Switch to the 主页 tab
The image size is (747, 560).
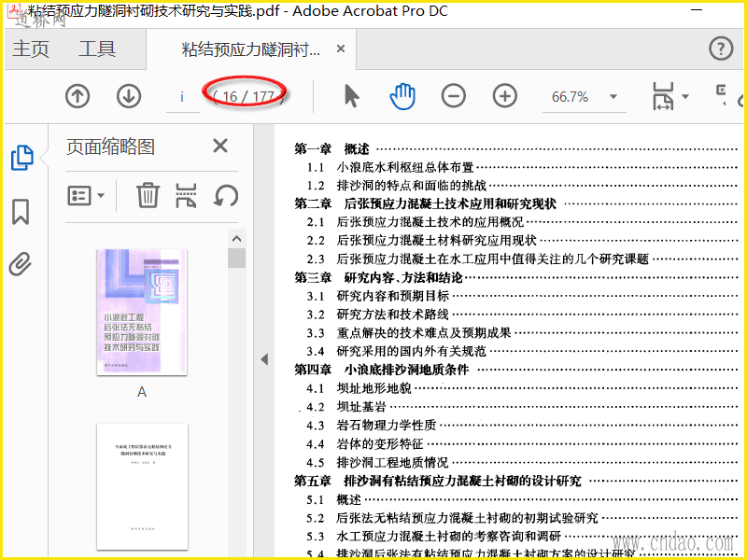[x=31, y=49]
